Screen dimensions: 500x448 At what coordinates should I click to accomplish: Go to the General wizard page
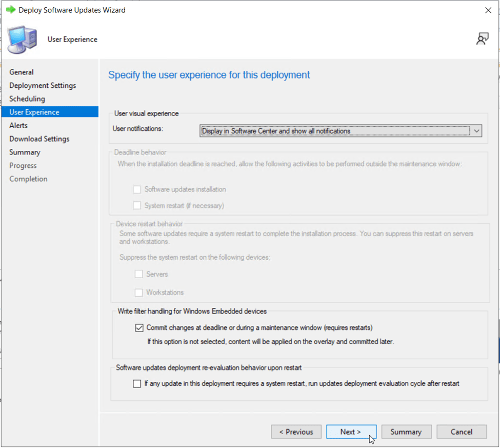pos(22,72)
